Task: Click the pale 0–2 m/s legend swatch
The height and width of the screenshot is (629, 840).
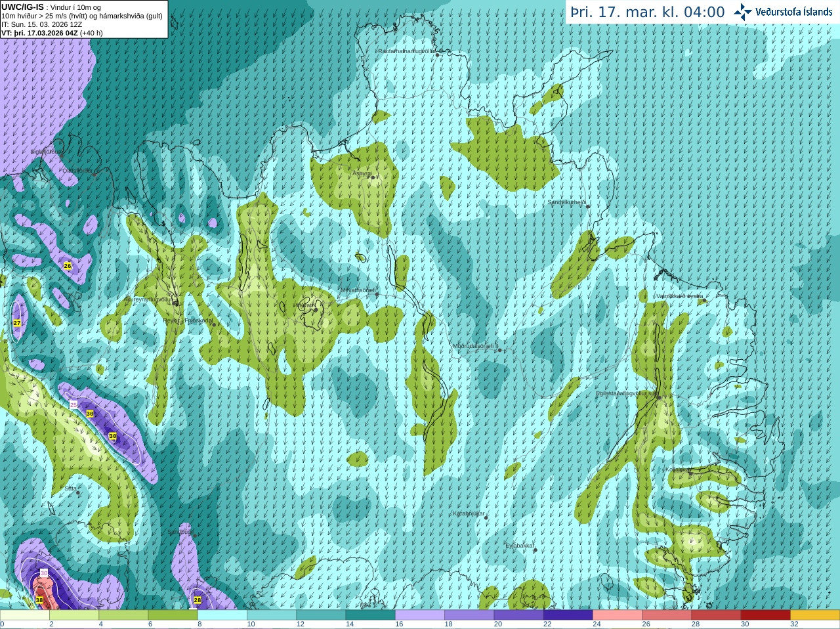Action: [x=24, y=615]
